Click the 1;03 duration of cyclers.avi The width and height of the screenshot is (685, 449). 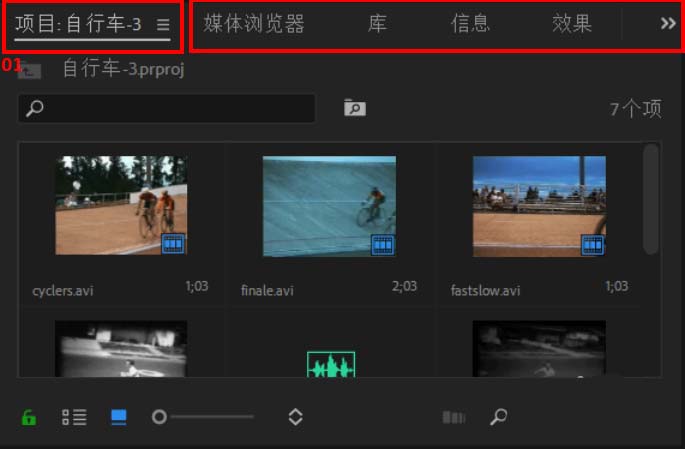197,287
